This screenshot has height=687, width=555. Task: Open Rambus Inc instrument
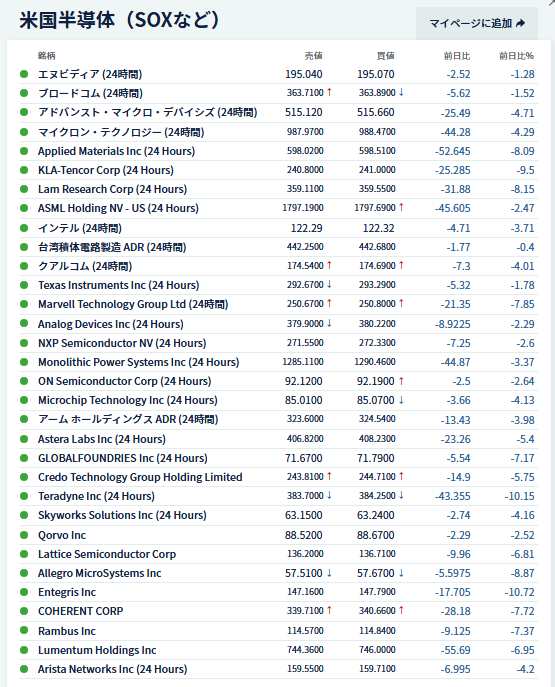[x=67, y=631]
